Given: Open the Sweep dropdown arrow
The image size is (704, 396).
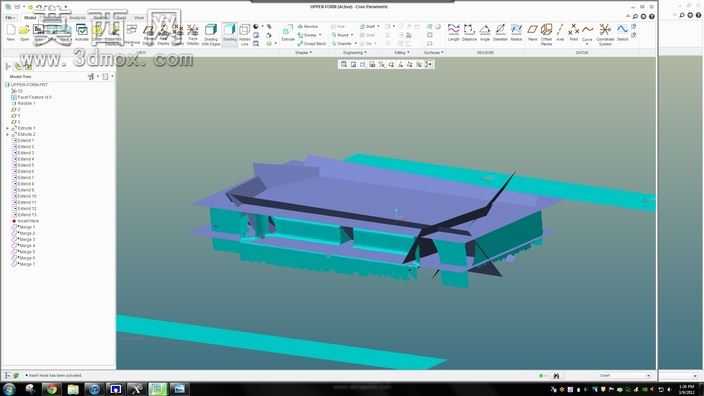Looking at the screenshot, I should pyautogui.click(x=320, y=35).
